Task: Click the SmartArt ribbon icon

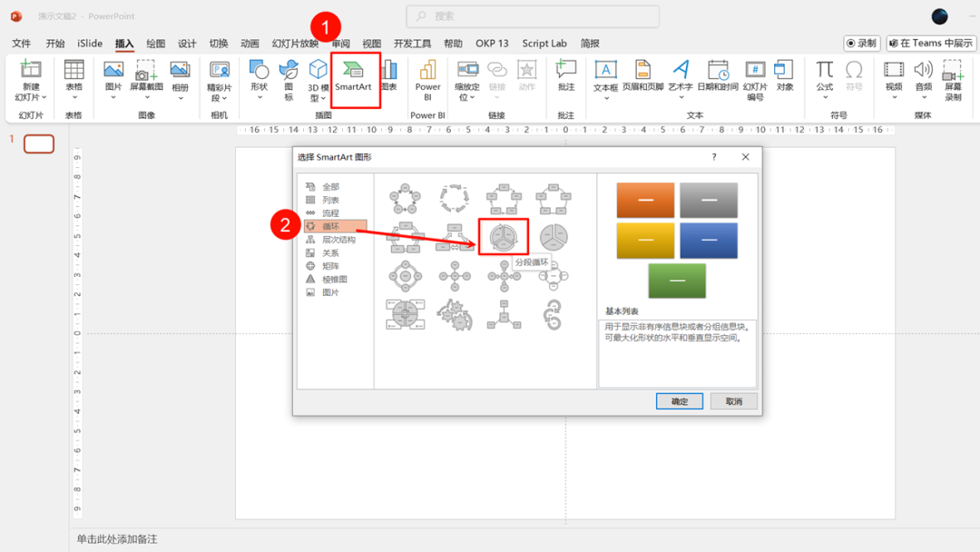Action: [x=352, y=69]
